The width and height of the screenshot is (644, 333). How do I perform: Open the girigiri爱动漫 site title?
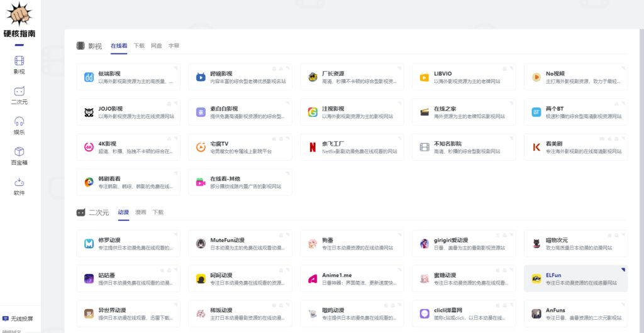coord(451,240)
